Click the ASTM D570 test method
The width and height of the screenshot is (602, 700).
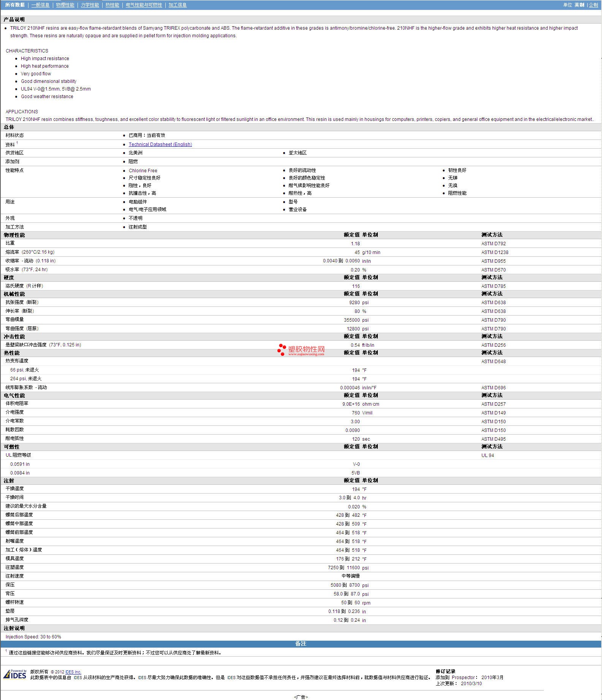494,270
